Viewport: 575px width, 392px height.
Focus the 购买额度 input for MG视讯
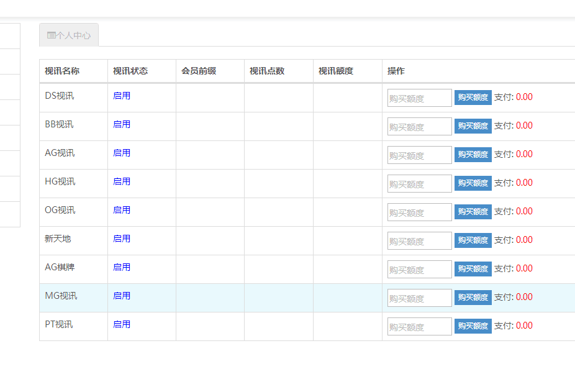click(420, 298)
